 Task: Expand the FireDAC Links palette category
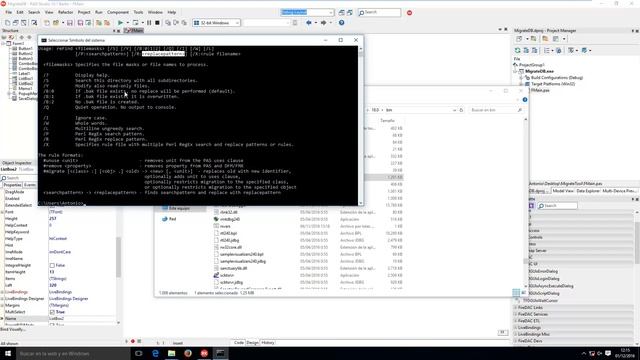pos(516,307)
